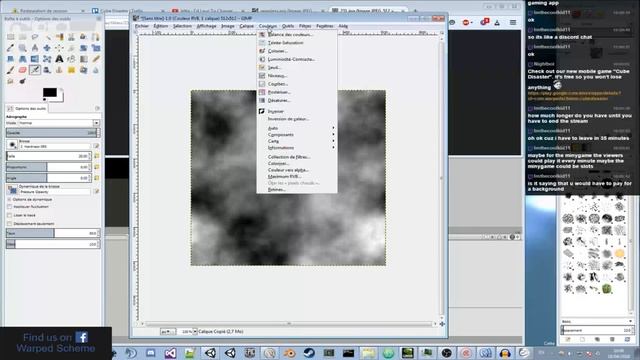Click the brush preview button in tool options

coord(12,144)
